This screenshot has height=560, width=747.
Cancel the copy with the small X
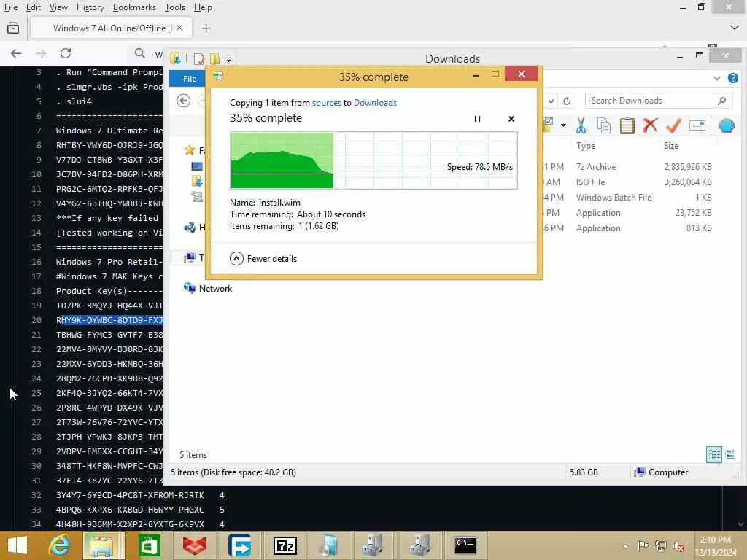tap(511, 119)
